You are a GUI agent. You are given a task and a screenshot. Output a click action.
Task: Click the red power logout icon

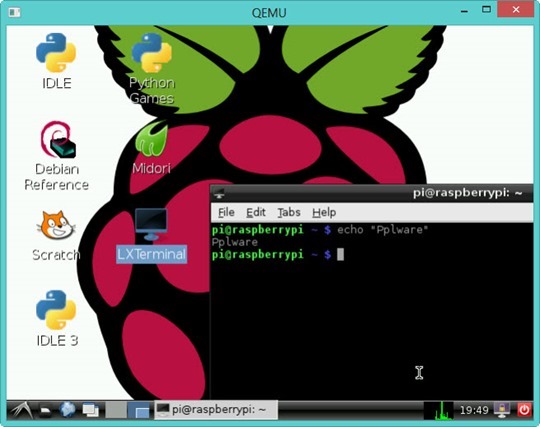tap(524, 410)
